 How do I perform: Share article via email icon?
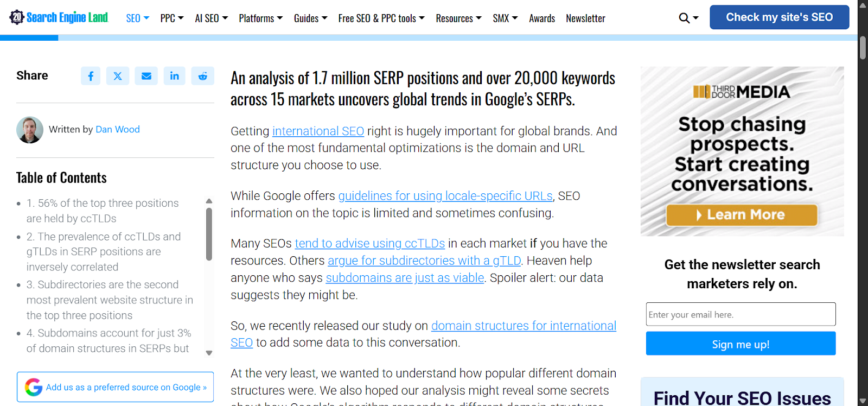146,76
